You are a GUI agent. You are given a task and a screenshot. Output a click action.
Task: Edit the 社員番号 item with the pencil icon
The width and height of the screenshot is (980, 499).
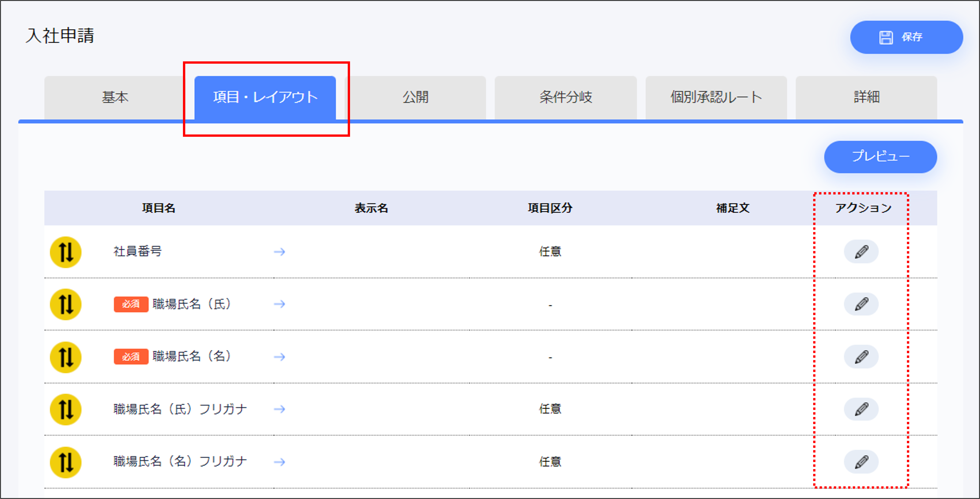pos(861,251)
